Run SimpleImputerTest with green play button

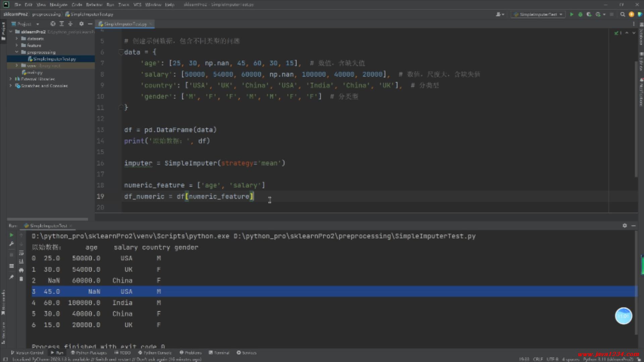[x=572, y=14]
